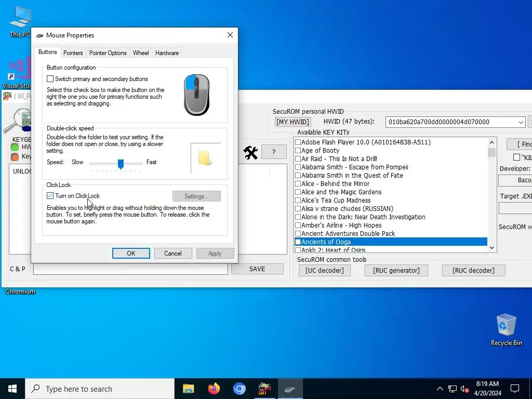Check Alice - Behind the Mirror checkbox
Screen dimensions: 532x399
coord(298,183)
